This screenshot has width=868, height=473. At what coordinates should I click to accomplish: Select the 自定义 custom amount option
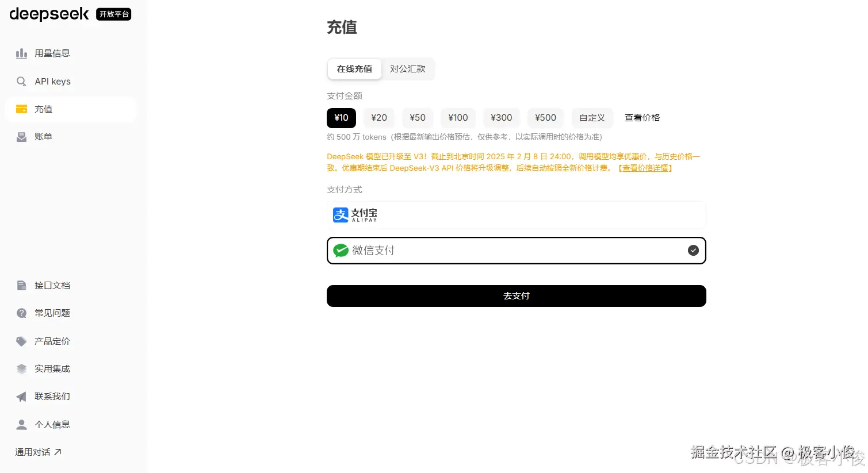coord(592,118)
